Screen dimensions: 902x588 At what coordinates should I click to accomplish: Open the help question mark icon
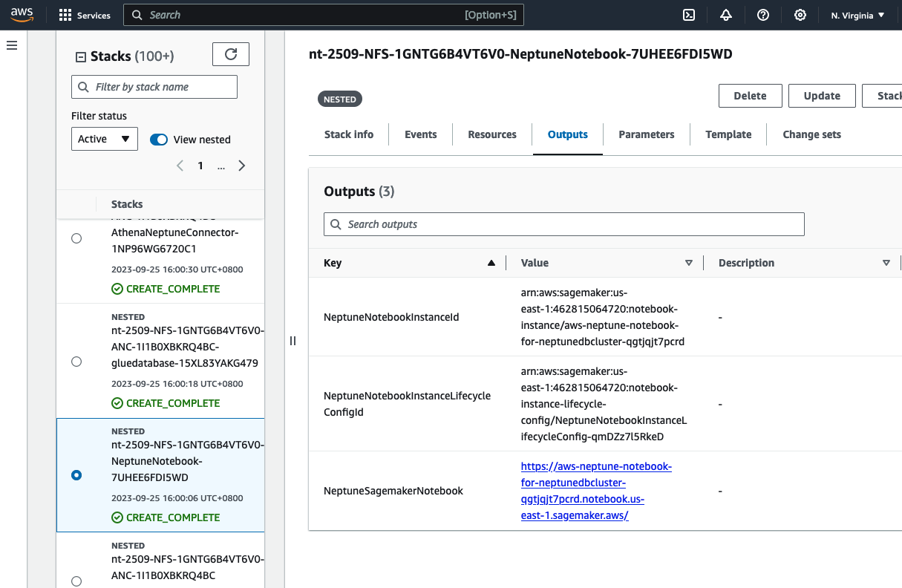coord(763,15)
